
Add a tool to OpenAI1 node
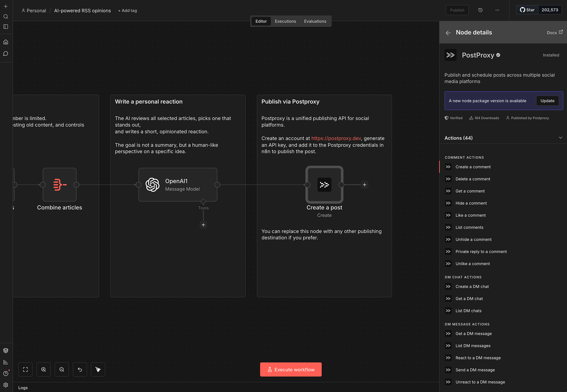(x=203, y=225)
